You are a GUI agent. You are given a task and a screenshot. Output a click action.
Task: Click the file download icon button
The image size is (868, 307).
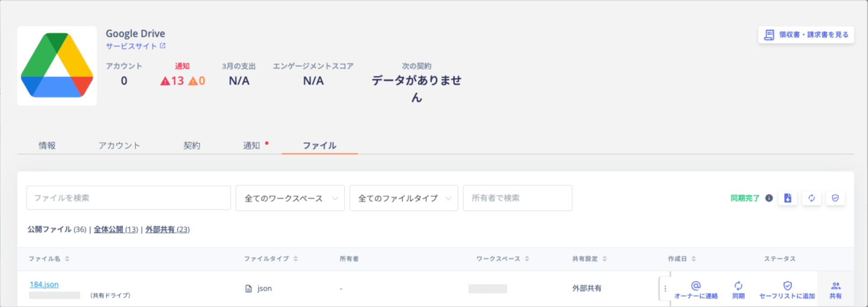coord(788,198)
